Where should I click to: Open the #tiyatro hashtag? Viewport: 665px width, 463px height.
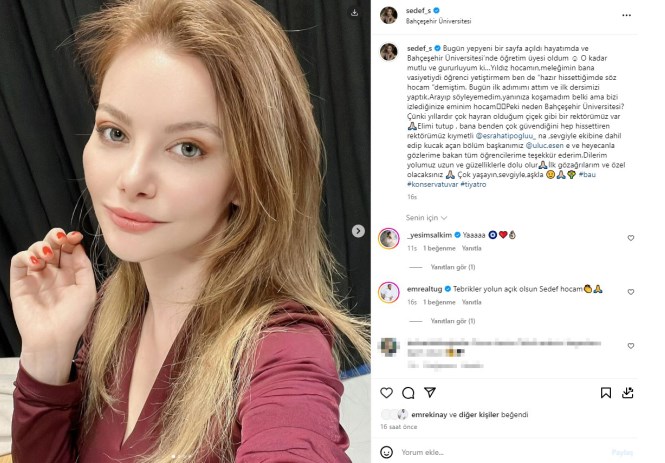(473, 184)
